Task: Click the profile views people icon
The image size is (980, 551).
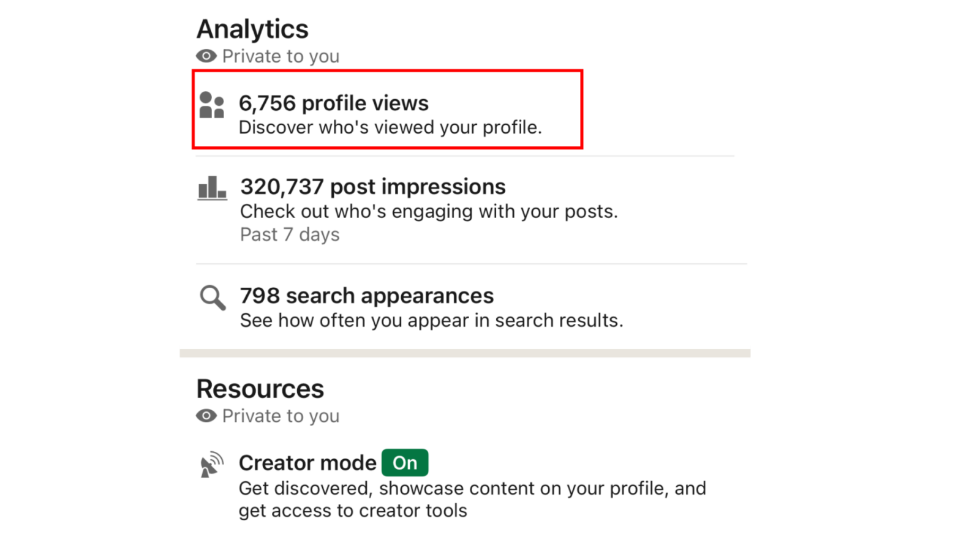Action: (x=211, y=105)
